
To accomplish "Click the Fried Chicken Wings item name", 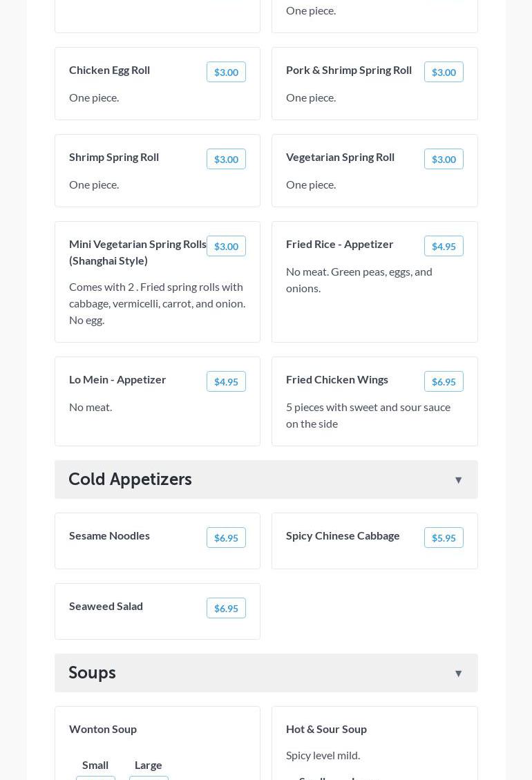I will point(337,379).
